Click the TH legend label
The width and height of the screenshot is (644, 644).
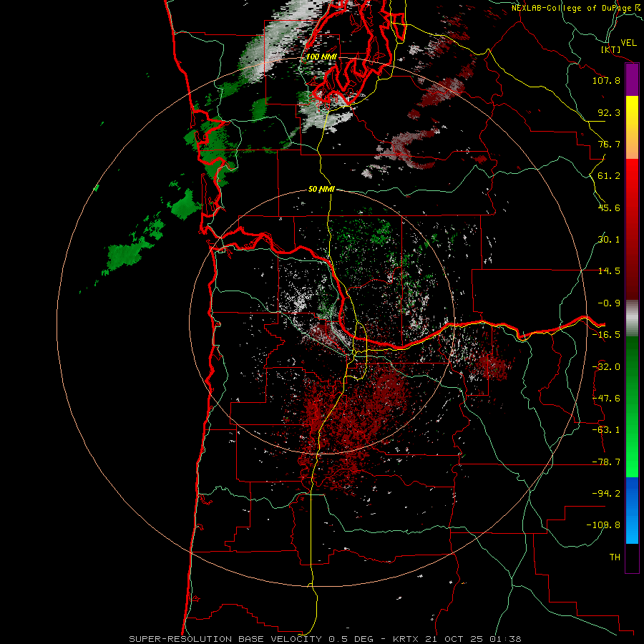[x=615, y=557]
